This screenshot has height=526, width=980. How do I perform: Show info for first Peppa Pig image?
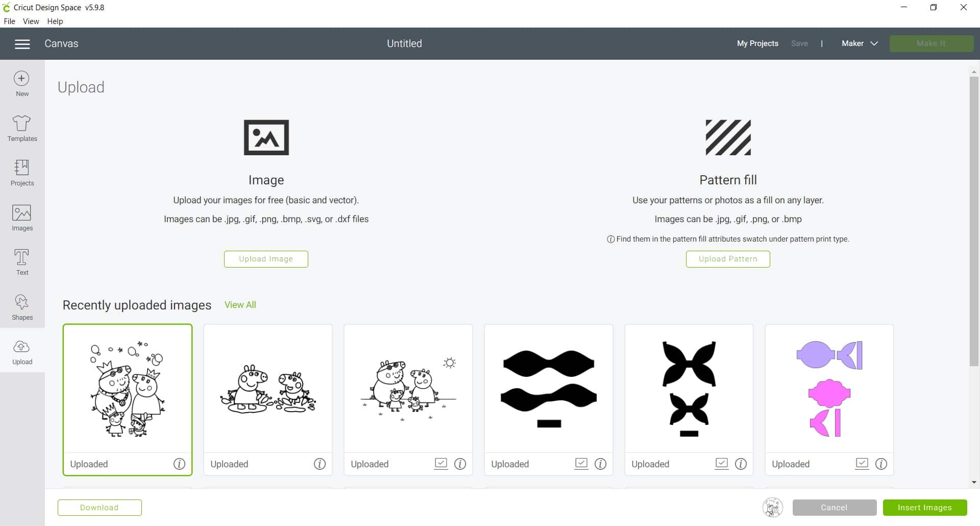tap(179, 464)
